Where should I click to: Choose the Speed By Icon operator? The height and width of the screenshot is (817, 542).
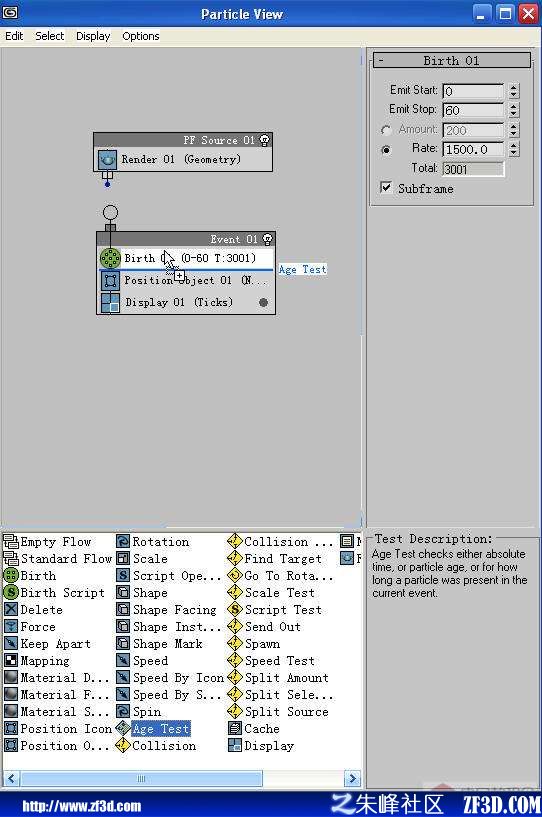click(x=170, y=678)
